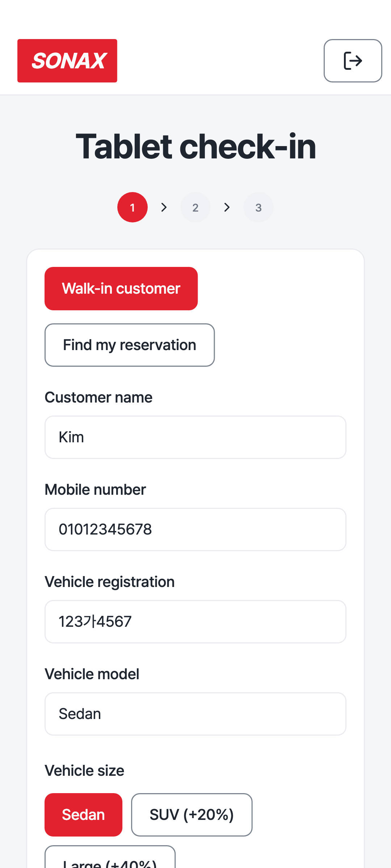
Task: Select Walk-in customer mode
Action: (x=121, y=289)
